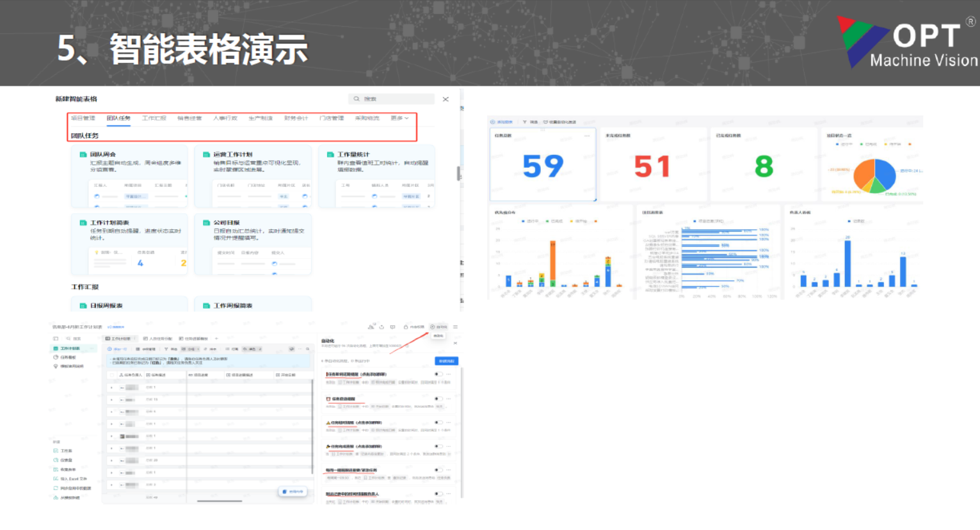Toggle the warning-triangle automation flow switch
This screenshot has height=530, width=980.
tap(438, 422)
